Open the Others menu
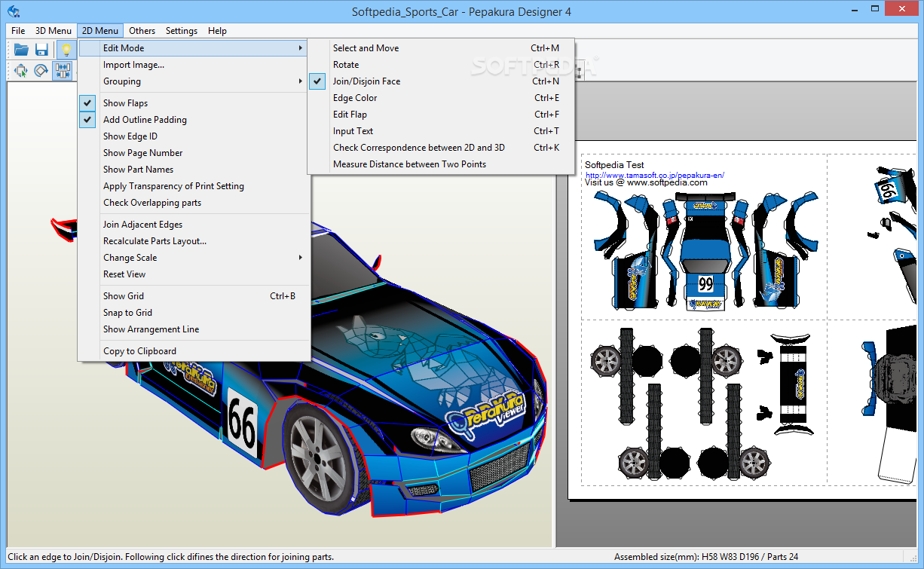The width and height of the screenshot is (924, 569). 142,31
